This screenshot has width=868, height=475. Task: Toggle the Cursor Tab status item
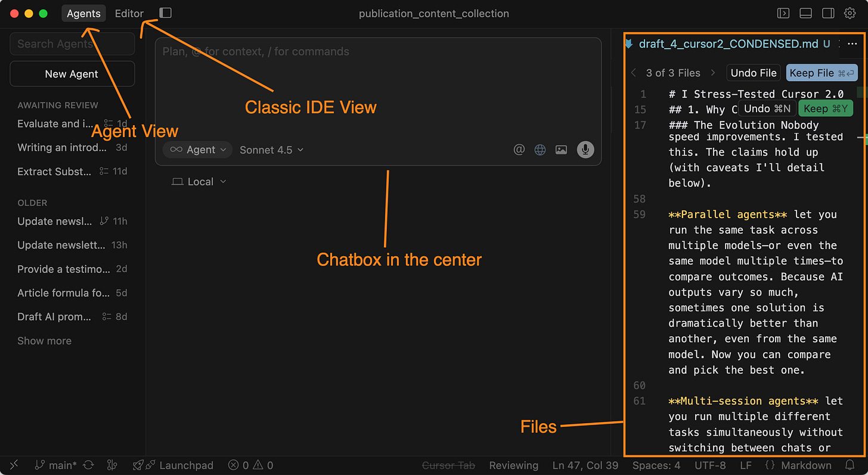click(448, 465)
